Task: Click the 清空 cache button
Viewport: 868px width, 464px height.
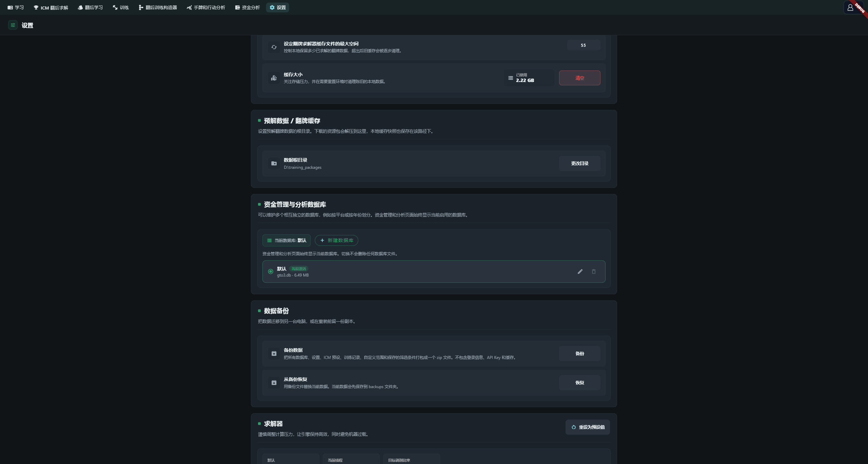Action: pyautogui.click(x=579, y=78)
